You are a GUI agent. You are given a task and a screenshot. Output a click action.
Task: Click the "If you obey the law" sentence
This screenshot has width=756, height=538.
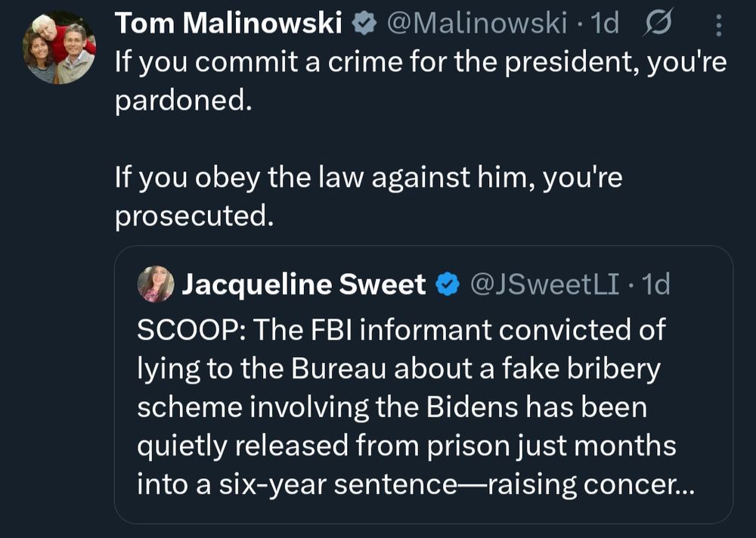367,179
